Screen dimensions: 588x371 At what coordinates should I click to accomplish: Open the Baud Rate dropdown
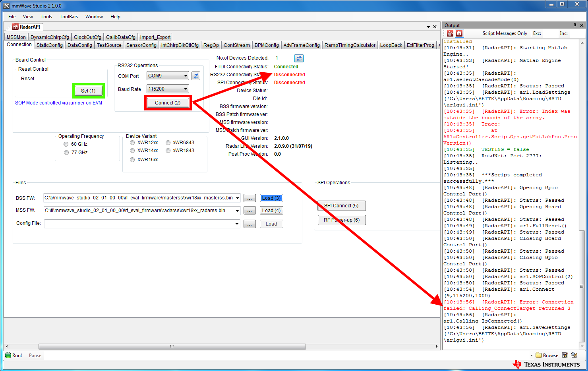point(185,89)
